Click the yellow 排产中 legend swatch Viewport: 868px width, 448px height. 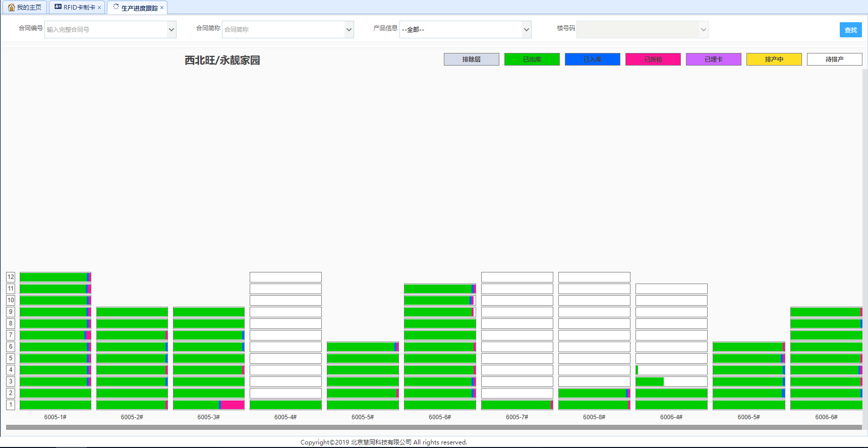[774, 60]
